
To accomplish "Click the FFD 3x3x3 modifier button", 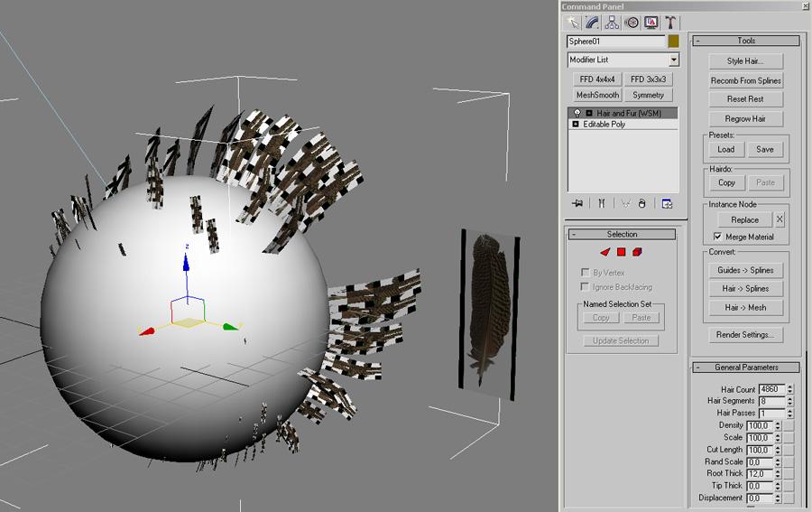I will 649,79.
